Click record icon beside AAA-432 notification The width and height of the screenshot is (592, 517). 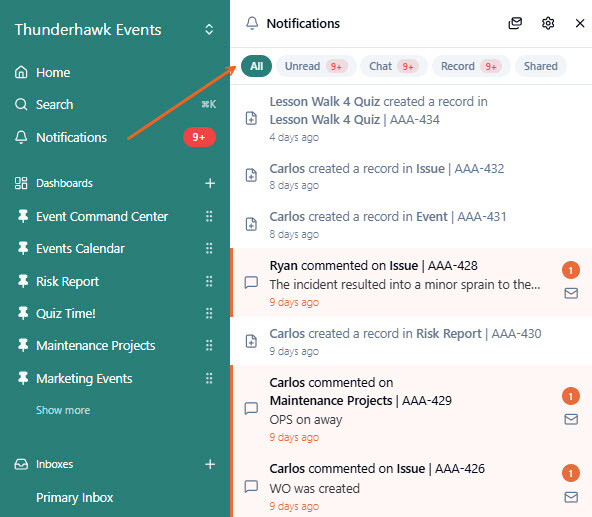coord(251,175)
